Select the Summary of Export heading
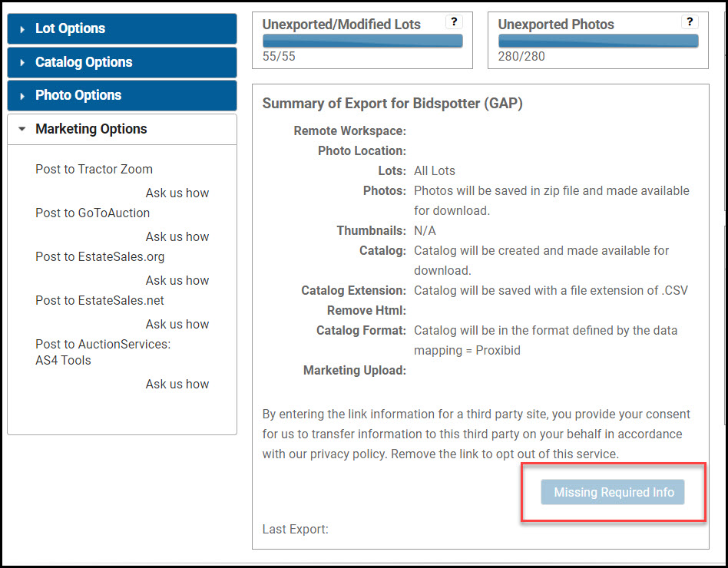 [x=393, y=103]
